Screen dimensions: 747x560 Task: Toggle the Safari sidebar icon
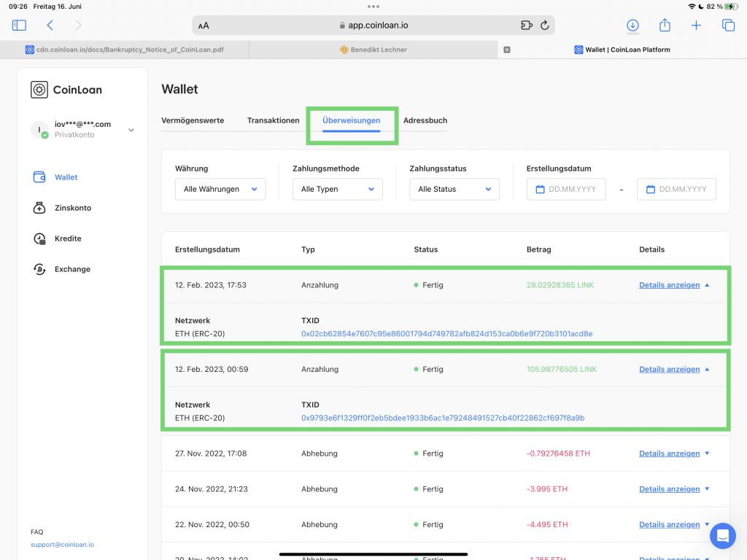tap(19, 26)
